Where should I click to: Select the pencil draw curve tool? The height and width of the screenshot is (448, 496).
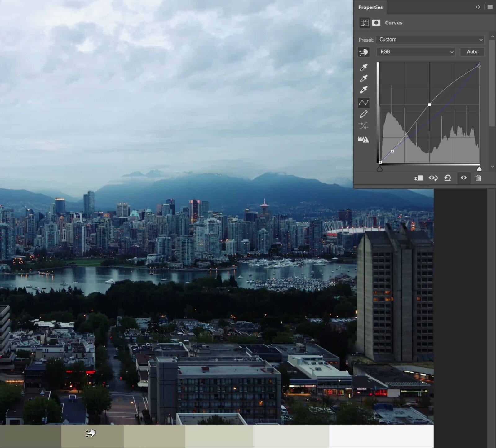click(363, 114)
